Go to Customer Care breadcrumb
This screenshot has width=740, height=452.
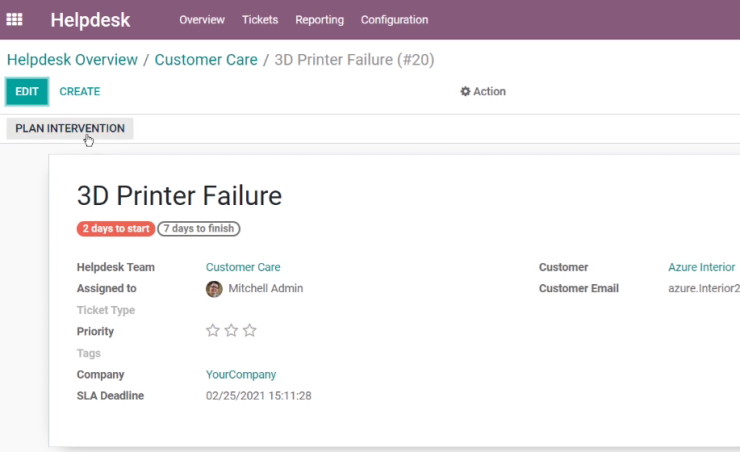pos(206,60)
